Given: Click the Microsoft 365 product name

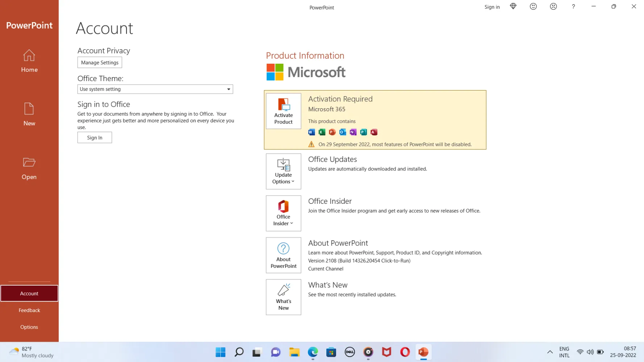Looking at the screenshot, I should [327, 109].
